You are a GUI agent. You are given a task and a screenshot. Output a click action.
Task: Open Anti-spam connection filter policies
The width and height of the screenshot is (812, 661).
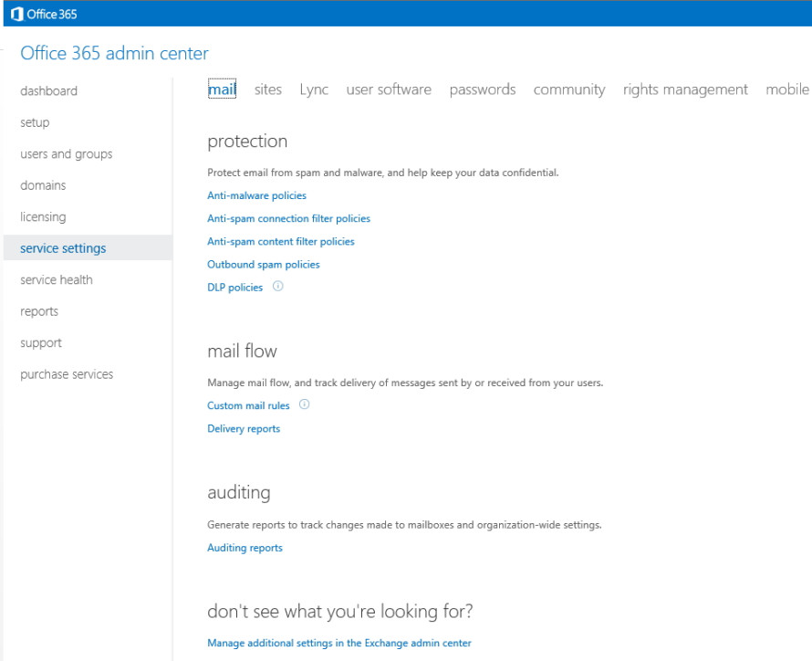[x=288, y=218]
